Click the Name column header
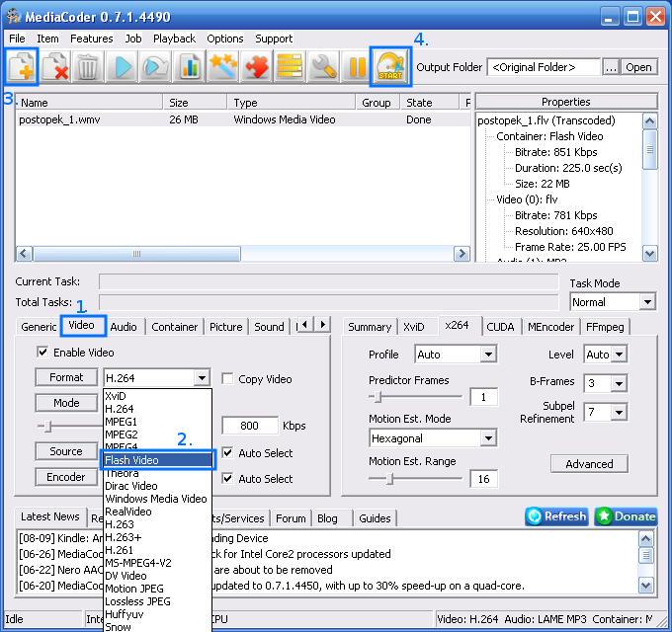Screen dimensions: 672x632 [x=89, y=103]
